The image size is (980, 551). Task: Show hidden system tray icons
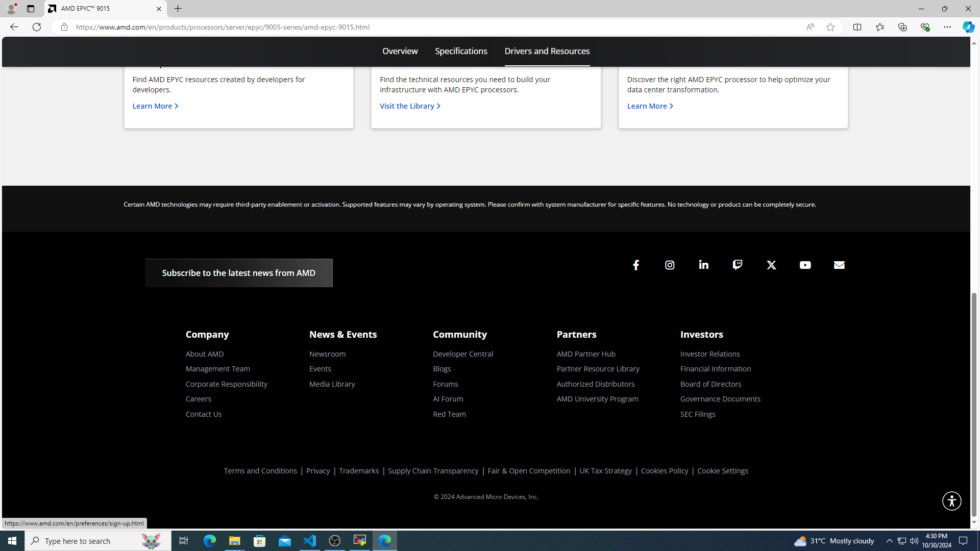[889, 541]
